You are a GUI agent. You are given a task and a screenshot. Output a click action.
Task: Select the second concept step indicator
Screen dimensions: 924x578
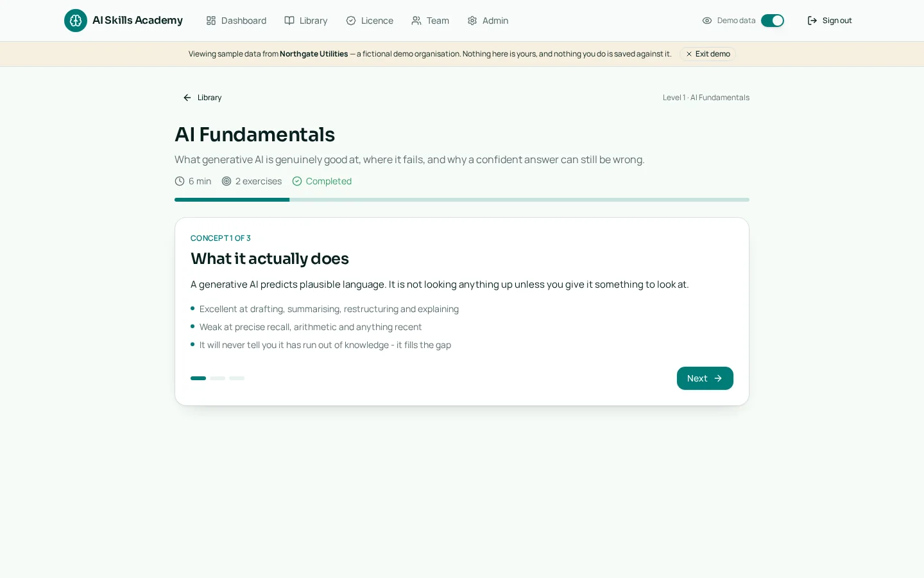coord(218,378)
